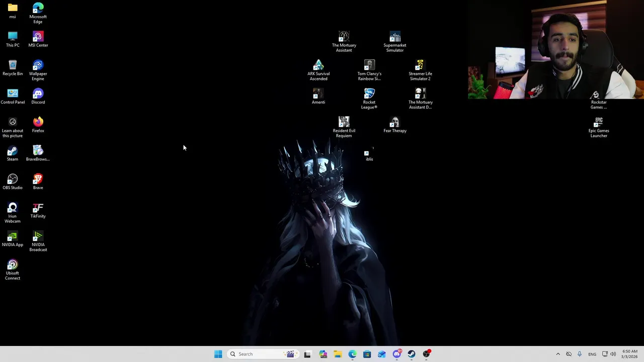The width and height of the screenshot is (644, 362).
Task: Click the webcam overlay video
Action: coord(556,49)
